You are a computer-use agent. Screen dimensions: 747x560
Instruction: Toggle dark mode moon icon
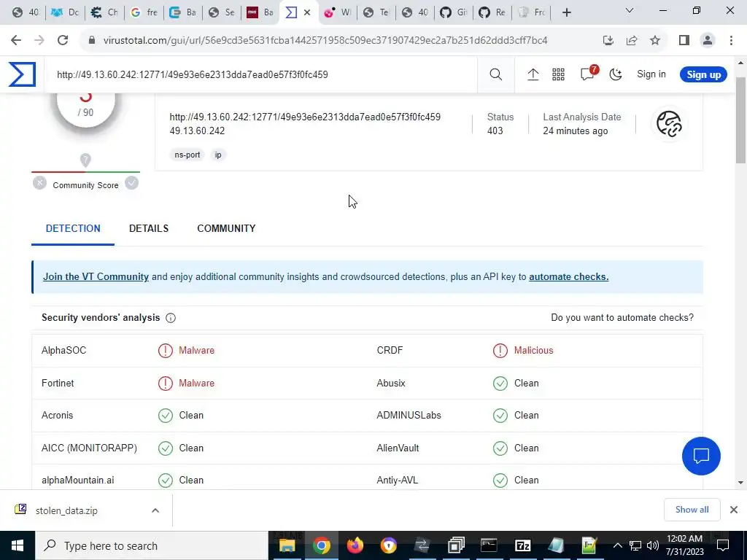tap(616, 74)
